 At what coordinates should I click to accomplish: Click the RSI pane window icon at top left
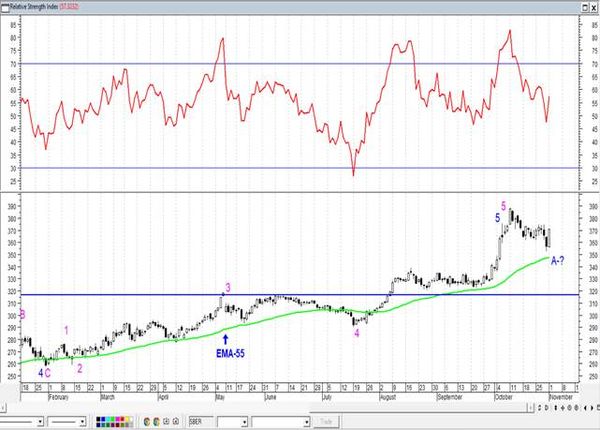(5, 7)
